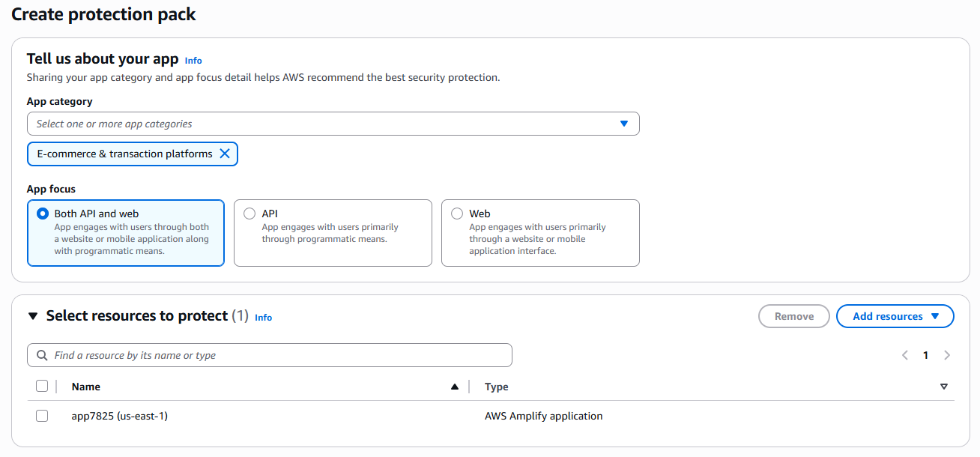The width and height of the screenshot is (980, 457).
Task: Open Info link beside Tell us about your app
Action: (193, 61)
